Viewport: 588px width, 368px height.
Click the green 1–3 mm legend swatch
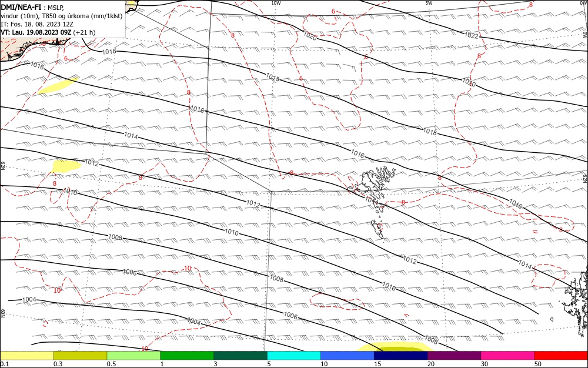point(187,355)
